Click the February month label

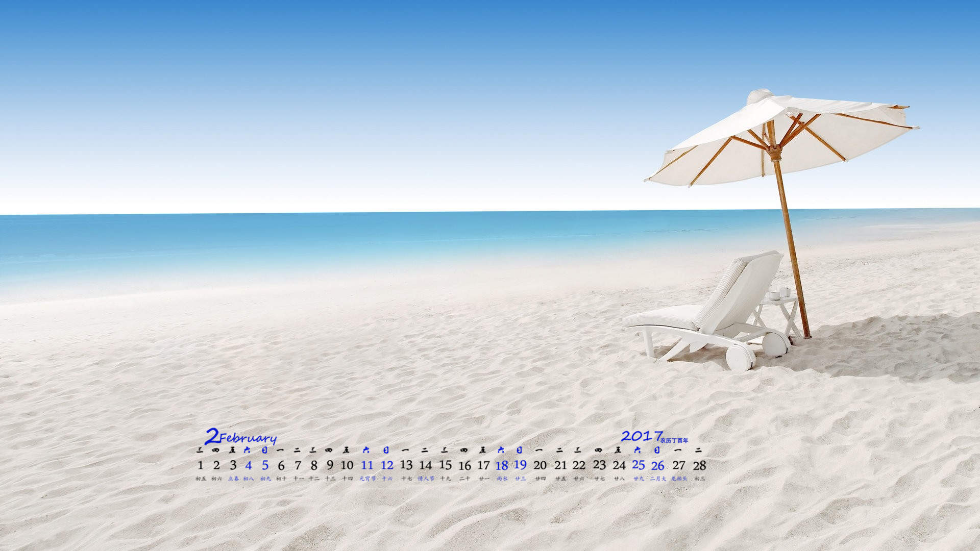click(249, 438)
